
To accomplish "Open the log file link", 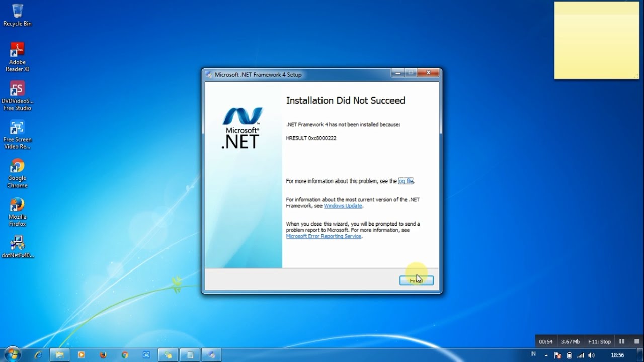I will (x=406, y=181).
